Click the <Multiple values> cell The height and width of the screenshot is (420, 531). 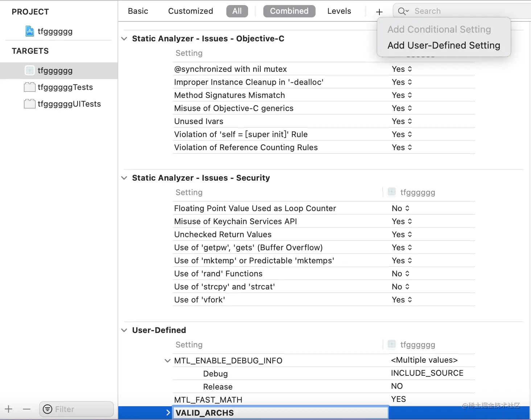click(x=424, y=360)
